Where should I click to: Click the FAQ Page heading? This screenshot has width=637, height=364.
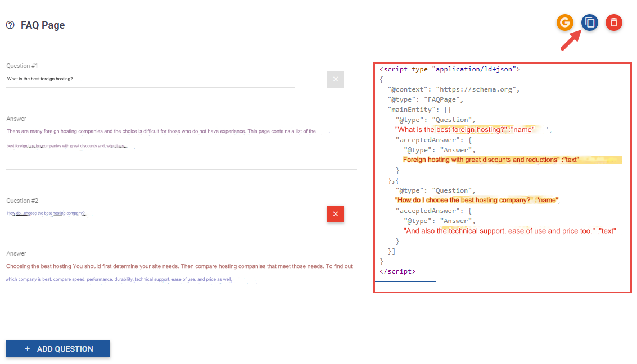(42, 25)
